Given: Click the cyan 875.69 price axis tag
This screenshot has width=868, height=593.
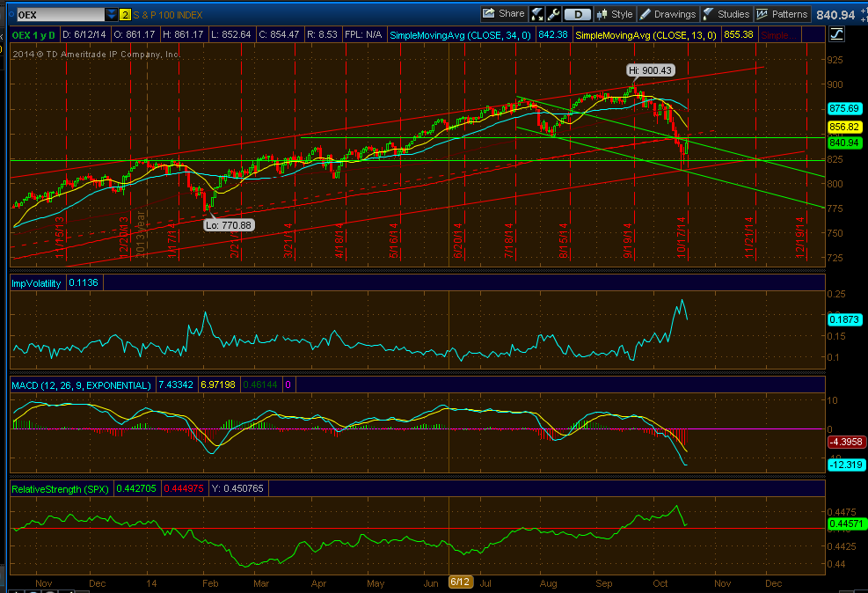Looking at the screenshot, I should click(843, 108).
